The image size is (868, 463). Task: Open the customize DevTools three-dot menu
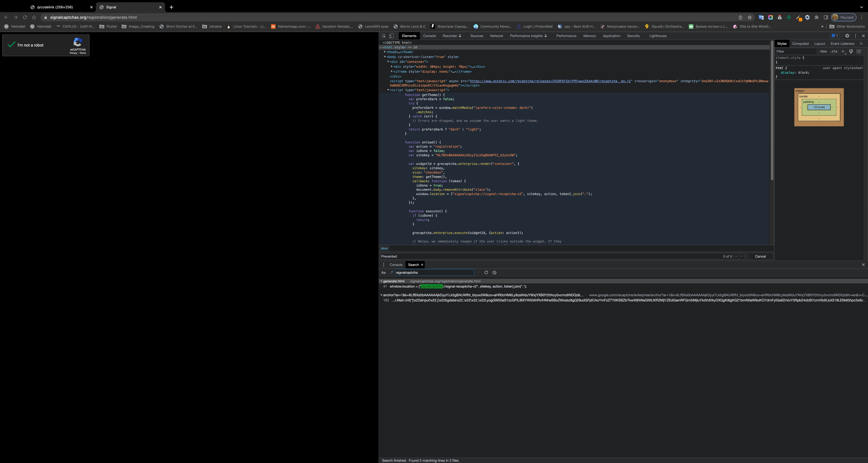[855, 36]
